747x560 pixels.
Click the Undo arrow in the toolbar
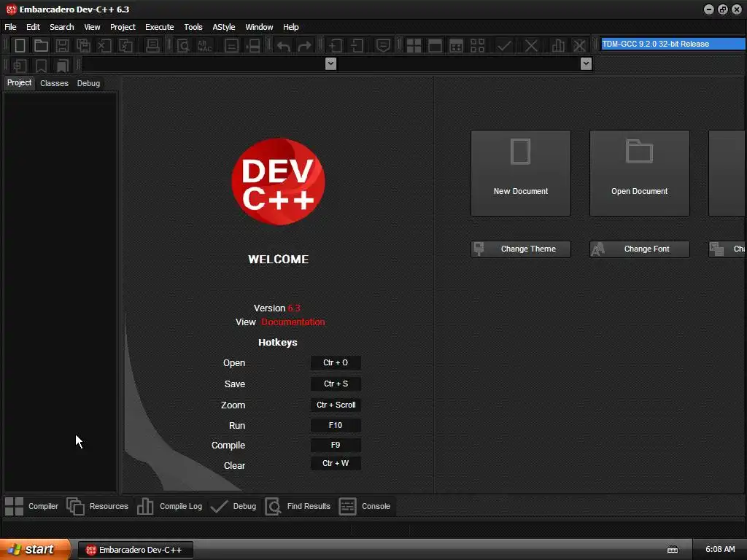284,46
